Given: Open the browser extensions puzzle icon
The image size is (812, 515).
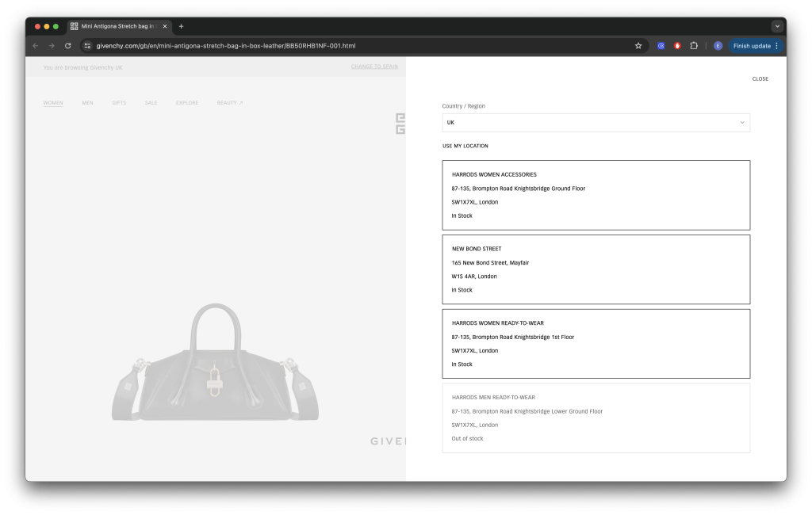Looking at the screenshot, I should 694,46.
